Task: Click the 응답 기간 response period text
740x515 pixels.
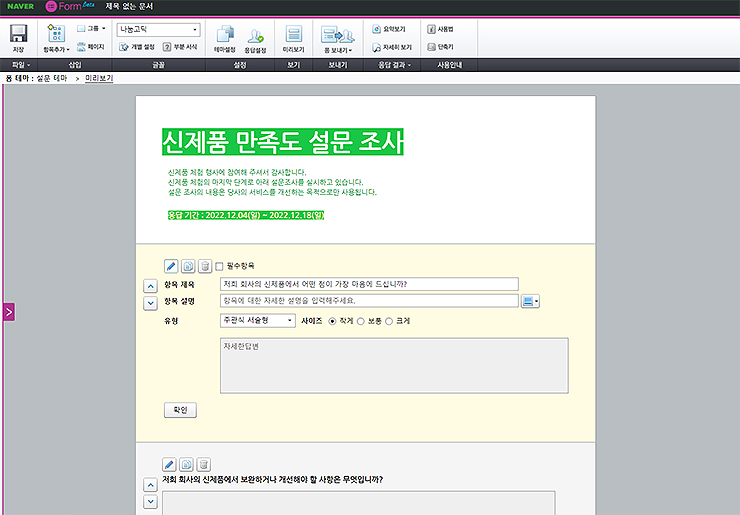Action: coord(246,215)
